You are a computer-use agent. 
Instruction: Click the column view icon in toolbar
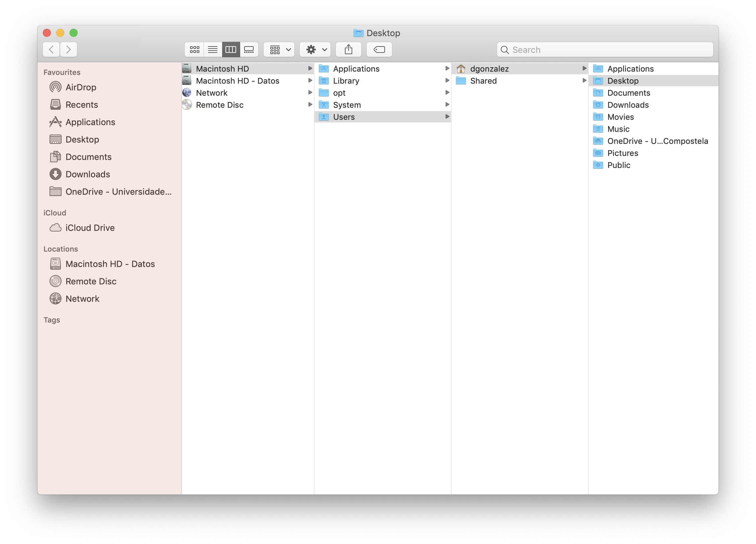(x=231, y=49)
